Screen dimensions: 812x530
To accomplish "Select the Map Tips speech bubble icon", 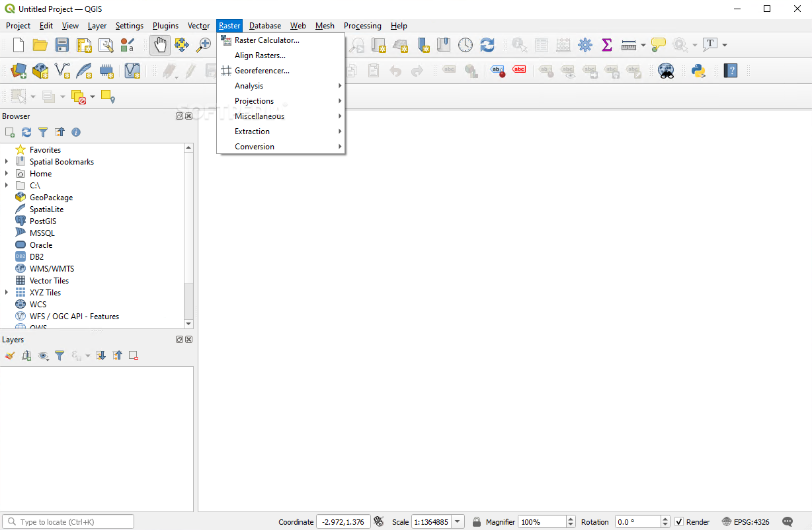I will point(658,45).
